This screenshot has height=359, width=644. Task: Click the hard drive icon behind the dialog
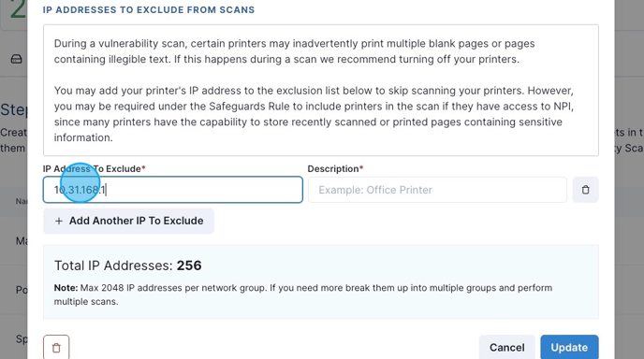click(x=17, y=59)
